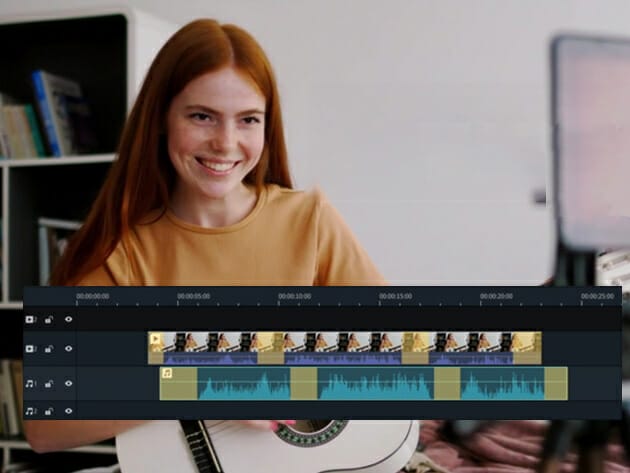Screen dimensions: 630x473
Task: Jump to 00:00:10:00 on the timeline ruler
Action: tap(294, 297)
